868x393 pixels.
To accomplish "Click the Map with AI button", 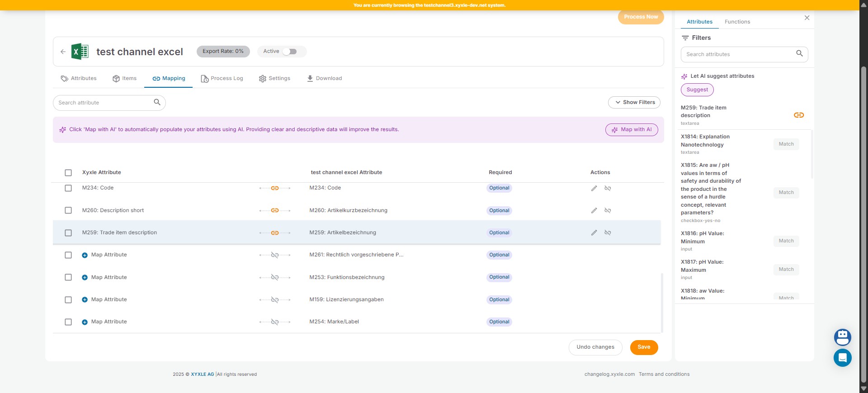I will [631, 130].
